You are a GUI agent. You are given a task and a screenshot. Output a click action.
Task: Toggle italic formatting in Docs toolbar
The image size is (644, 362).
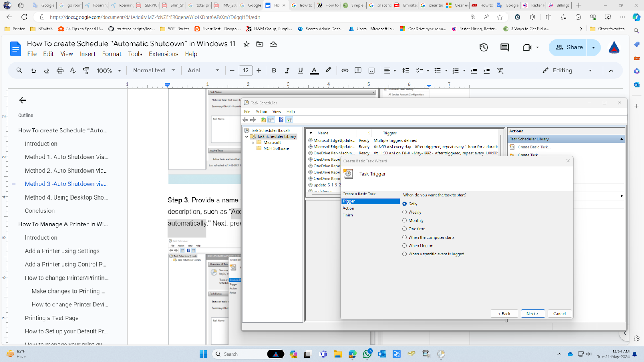point(287,70)
